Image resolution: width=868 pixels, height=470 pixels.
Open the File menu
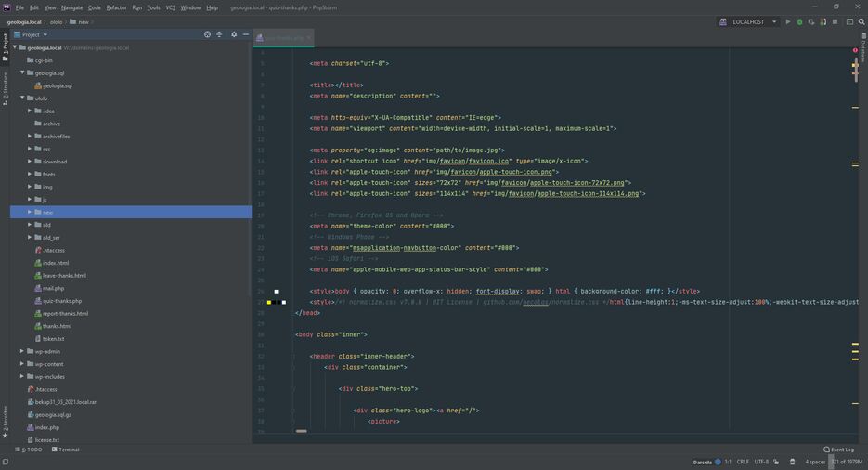pyautogui.click(x=19, y=7)
